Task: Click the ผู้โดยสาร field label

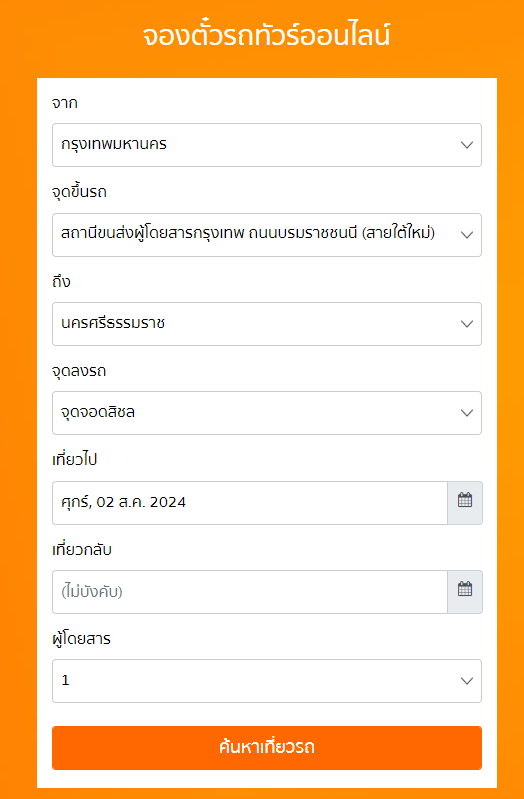Action: click(82, 638)
